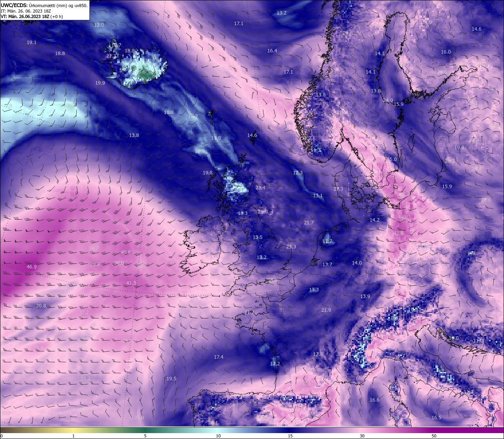Click the 50 tick on the color scale
504x439 pixels.
pos(434,436)
